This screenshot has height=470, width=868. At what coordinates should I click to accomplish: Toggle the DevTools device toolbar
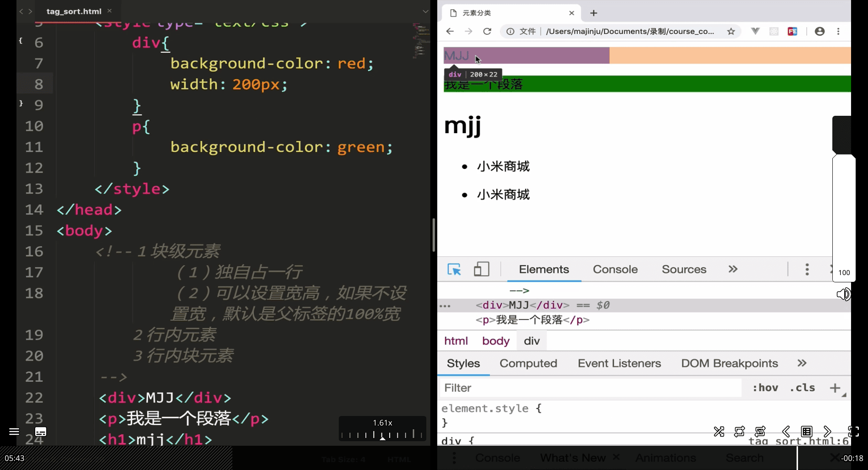(x=481, y=269)
